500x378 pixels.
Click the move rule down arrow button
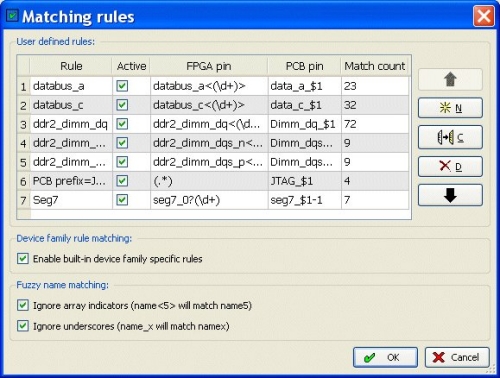450,195
